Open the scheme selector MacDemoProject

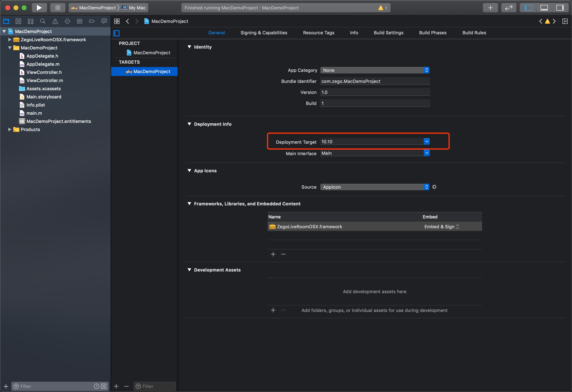click(x=94, y=8)
